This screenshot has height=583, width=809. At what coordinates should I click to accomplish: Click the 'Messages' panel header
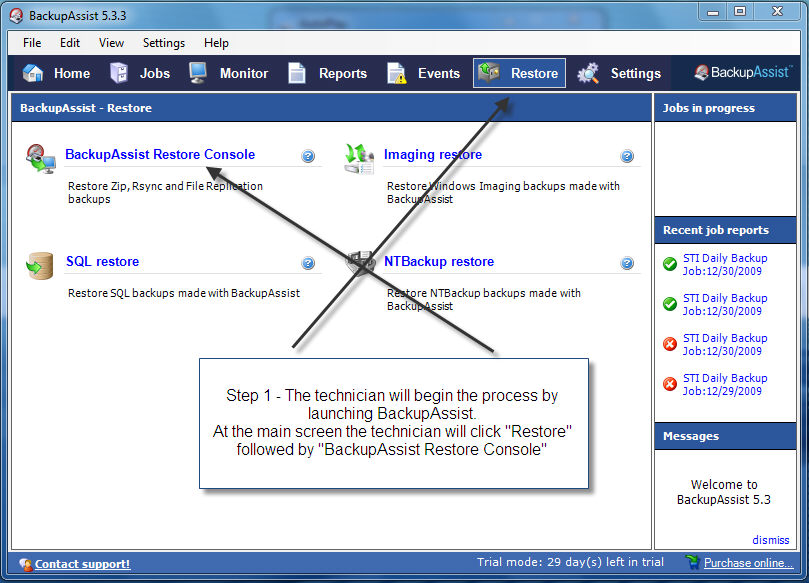point(725,436)
